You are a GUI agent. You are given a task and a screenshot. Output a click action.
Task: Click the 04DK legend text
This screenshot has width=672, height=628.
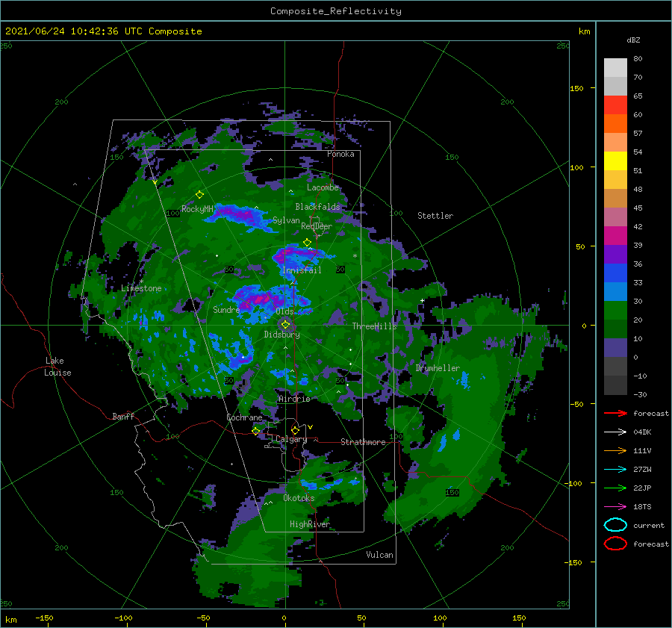click(x=642, y=432)
